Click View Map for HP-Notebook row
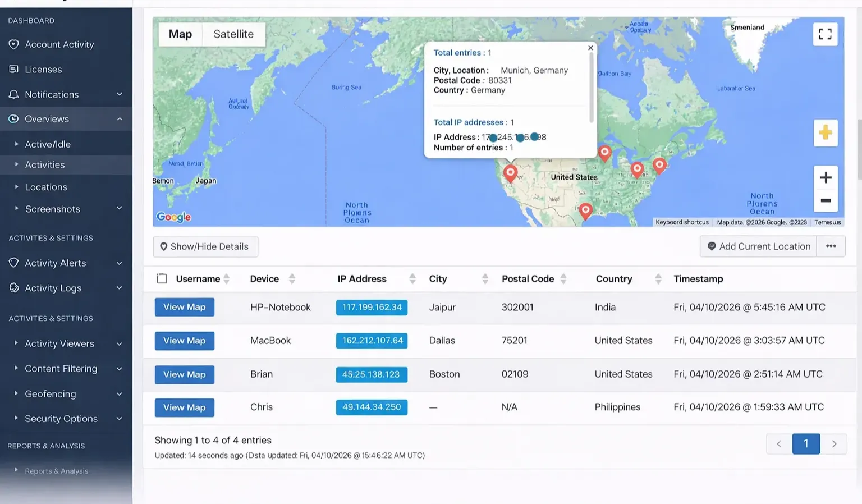The image size is (862, 504). click(x=184, y=307)
